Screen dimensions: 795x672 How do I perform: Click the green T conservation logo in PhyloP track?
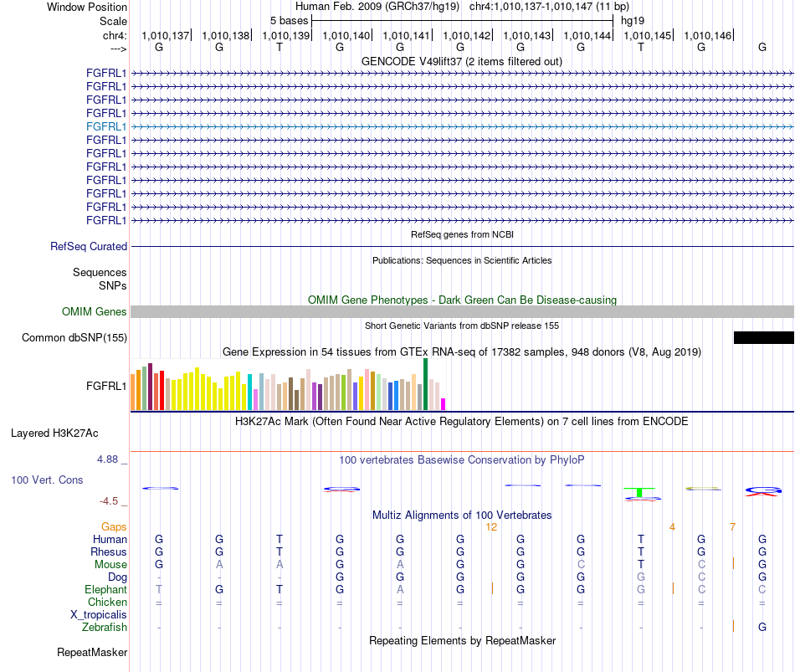(x=640, y=492)
